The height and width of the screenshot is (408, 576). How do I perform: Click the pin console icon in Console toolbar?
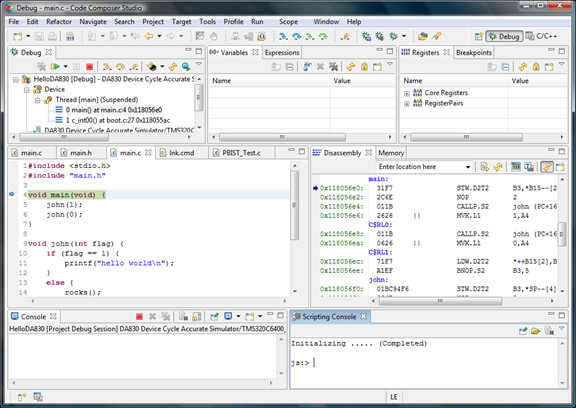click(x=215, y=316)
